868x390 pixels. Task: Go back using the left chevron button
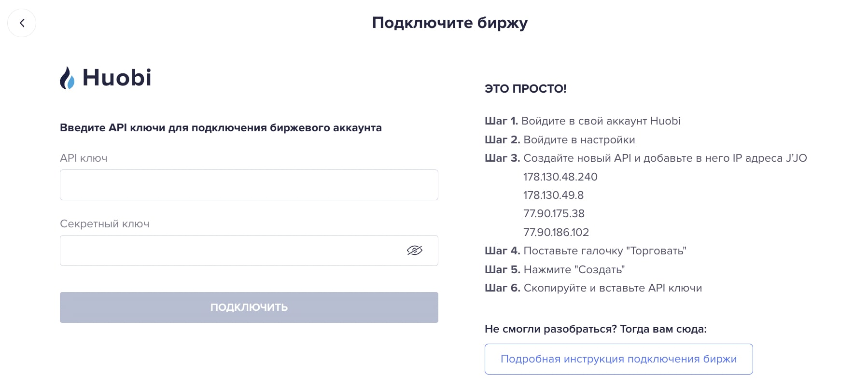(x=22, y=23)
